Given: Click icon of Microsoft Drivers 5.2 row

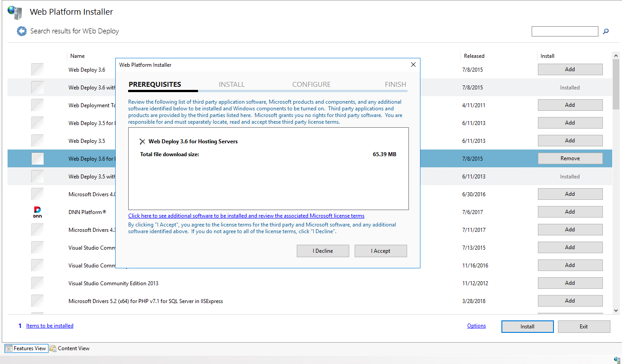Looking at the screenshot, I should pyautogui.click(x=37, y=301).
